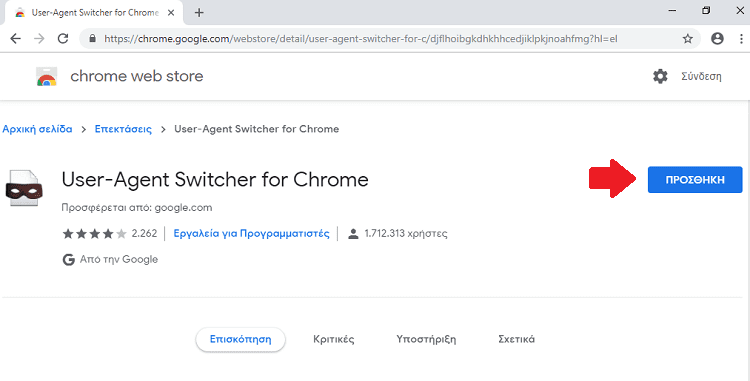Click the ΠΡΟΣΘΗΚΗ add extension button
This screenshot has height=381, width=750.
click(695, 180)
